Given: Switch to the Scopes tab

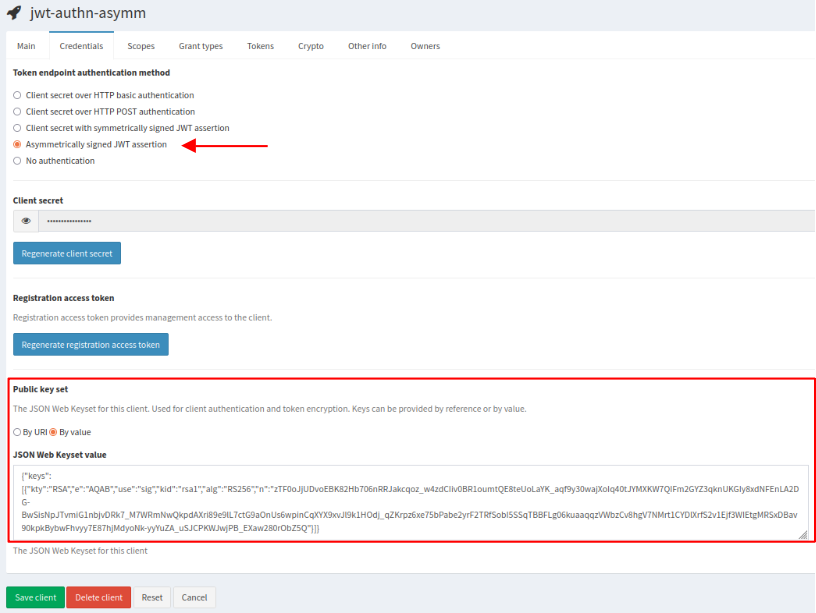Looking at the screenshot, I should (x=141, y=46).
